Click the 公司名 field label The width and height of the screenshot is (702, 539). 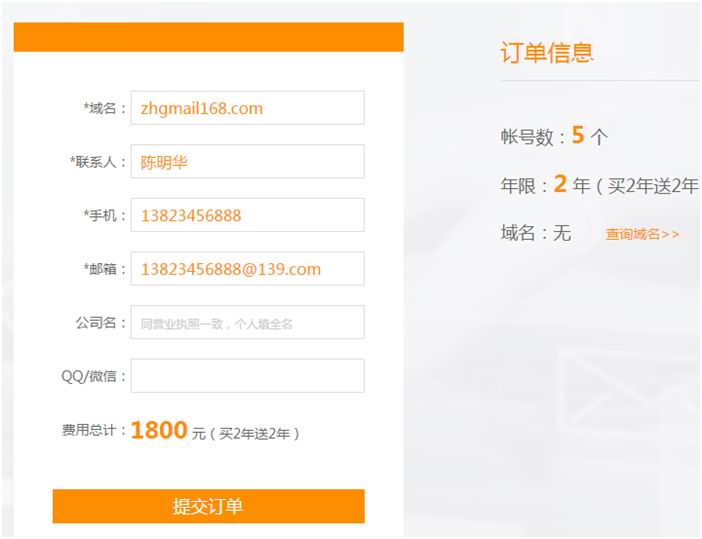pos(100,323)
